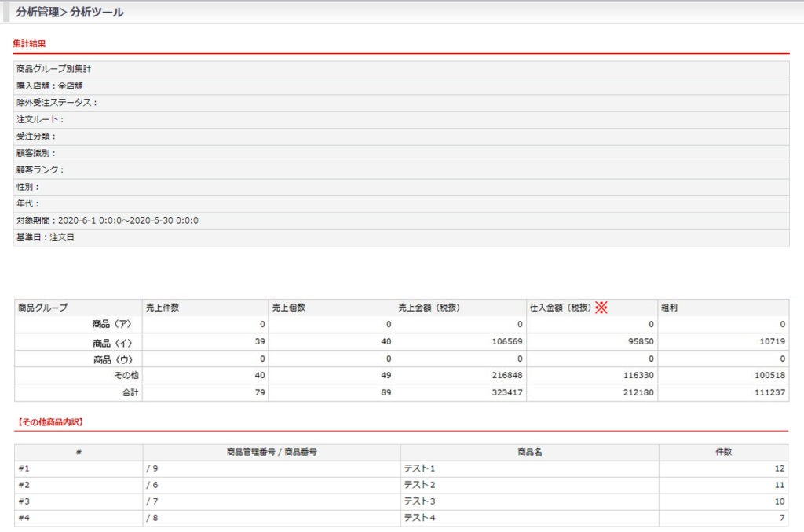Select the gross profit value 10719

773,342
